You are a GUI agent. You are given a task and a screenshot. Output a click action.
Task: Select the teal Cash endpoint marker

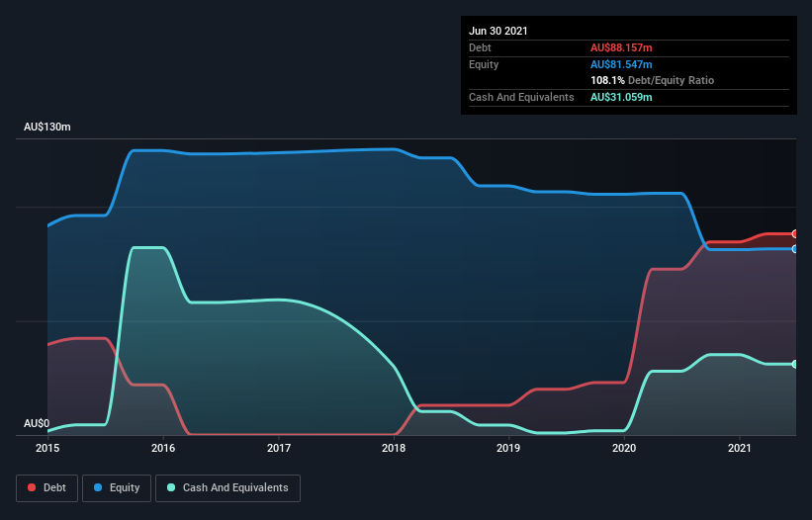point(795,364)
